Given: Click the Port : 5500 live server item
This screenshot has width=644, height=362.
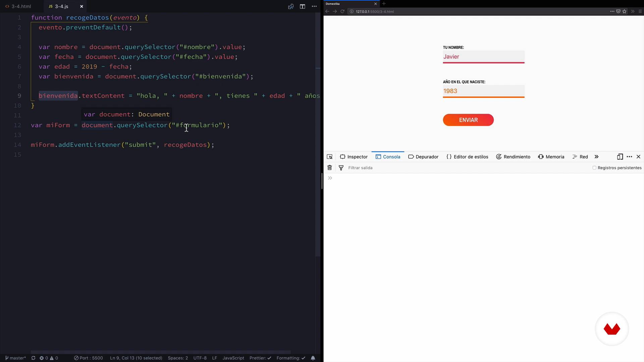Looking at the screenshot, I should 89,358.
